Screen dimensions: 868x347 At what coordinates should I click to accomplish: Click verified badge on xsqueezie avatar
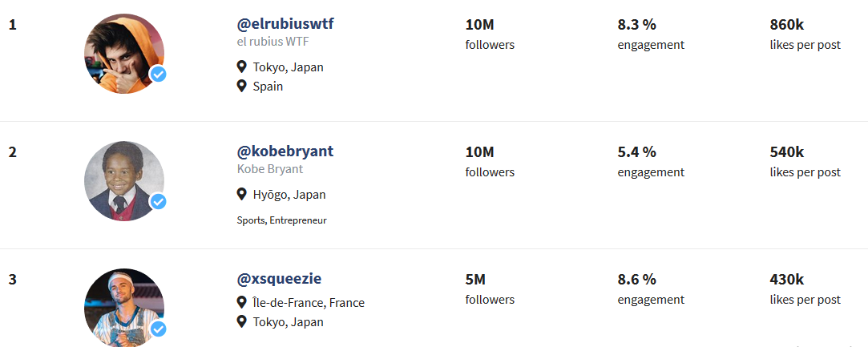pyautogui.click(x=159, y=329)
